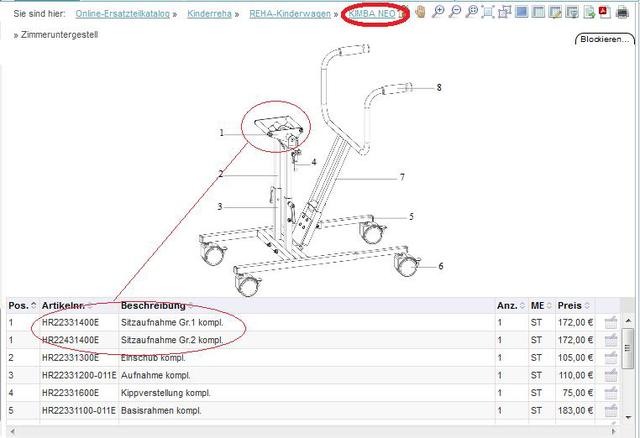Click the Blockieren... button

tap(604, 39)
